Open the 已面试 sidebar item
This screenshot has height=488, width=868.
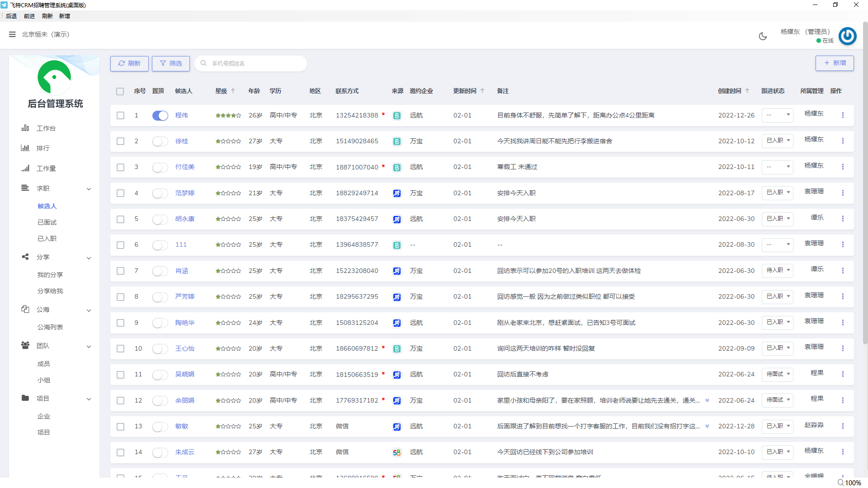tap(47, 222)
